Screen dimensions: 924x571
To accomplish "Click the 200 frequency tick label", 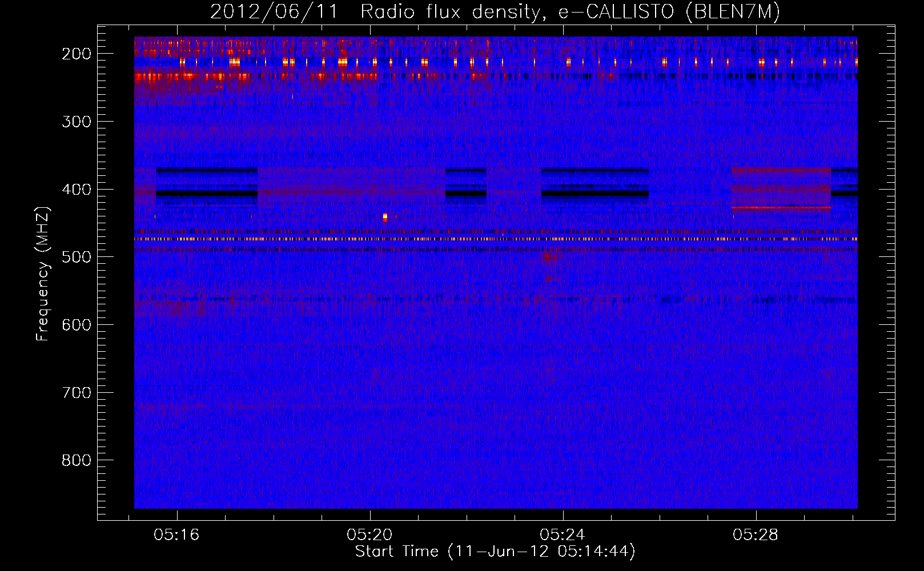I will [x=77, y=54].
